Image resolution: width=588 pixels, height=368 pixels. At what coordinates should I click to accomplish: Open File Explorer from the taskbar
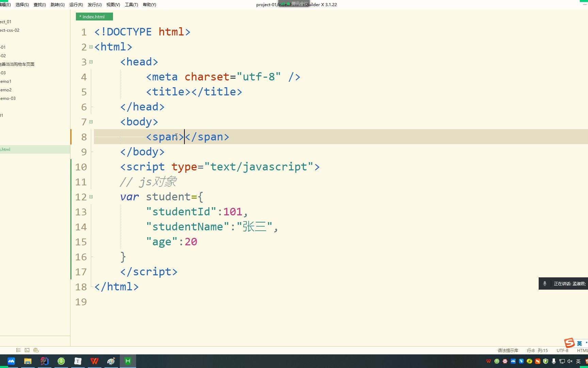tap(28, 361)
